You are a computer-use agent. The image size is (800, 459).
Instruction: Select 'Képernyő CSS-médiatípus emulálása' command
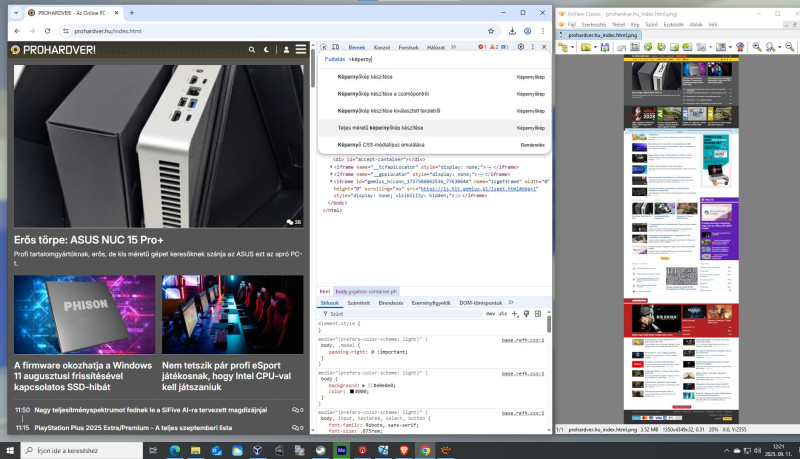(x=434, y=145)
